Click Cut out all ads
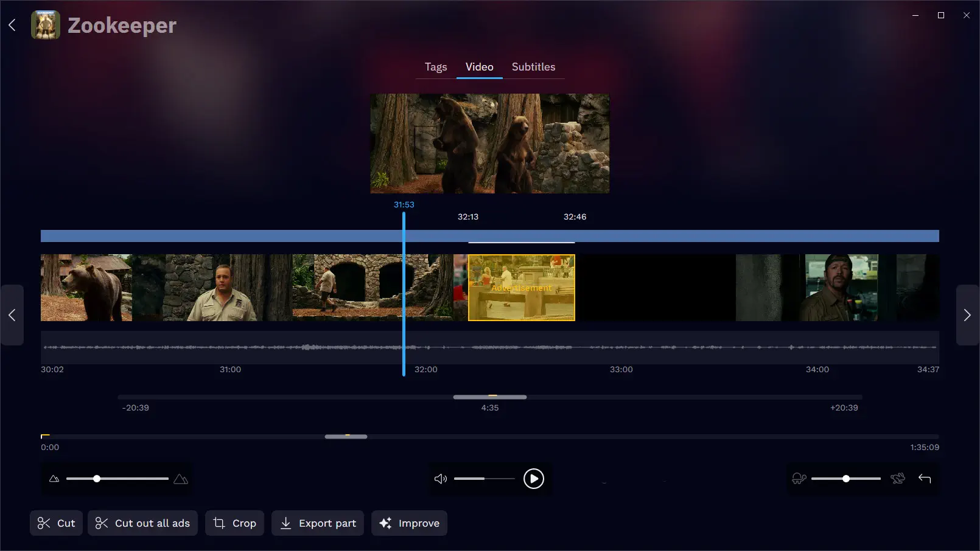This screenshot has height=551, width=980. (x=143, y=523)
